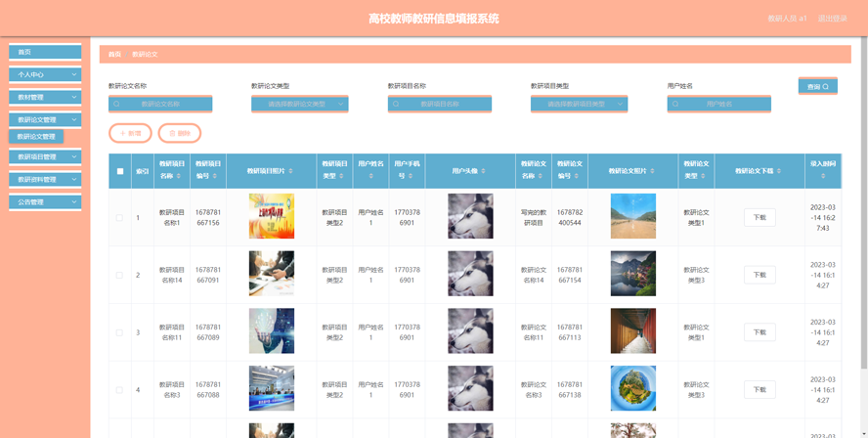Focus 用户姓名 search input

tap(719, 104)
